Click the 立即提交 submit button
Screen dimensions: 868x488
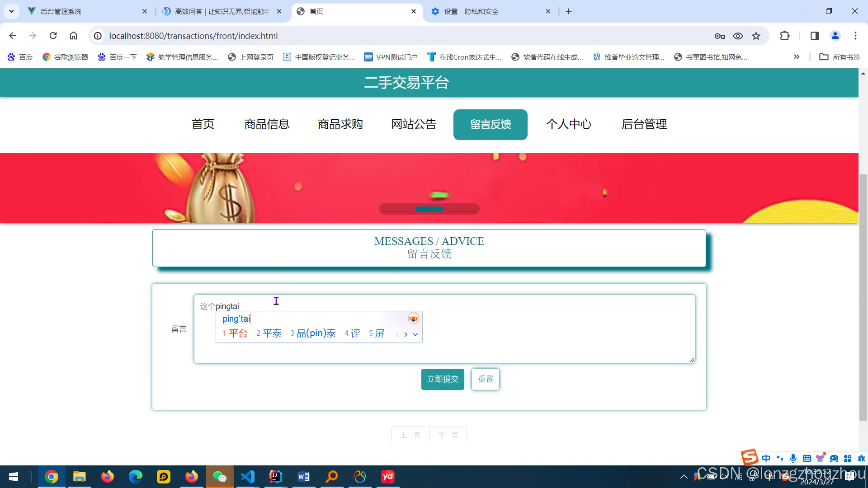pos(443,379)
